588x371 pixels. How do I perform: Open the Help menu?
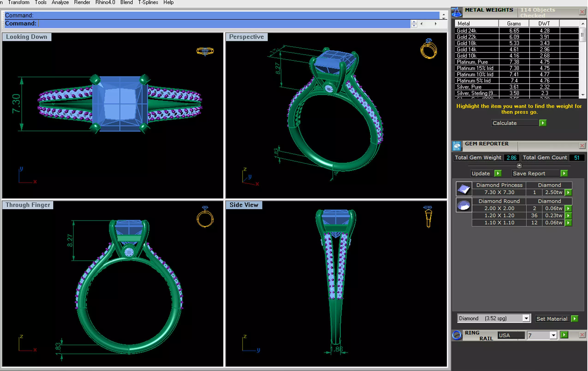[x=168, y=3]
